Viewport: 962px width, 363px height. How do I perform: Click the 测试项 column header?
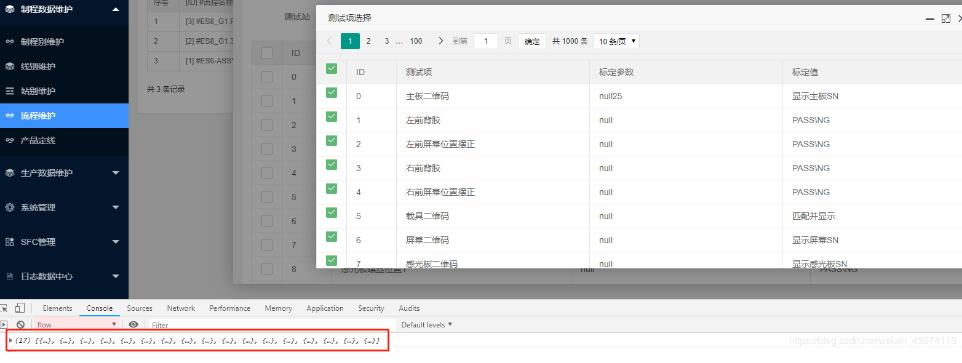[419, 72]
